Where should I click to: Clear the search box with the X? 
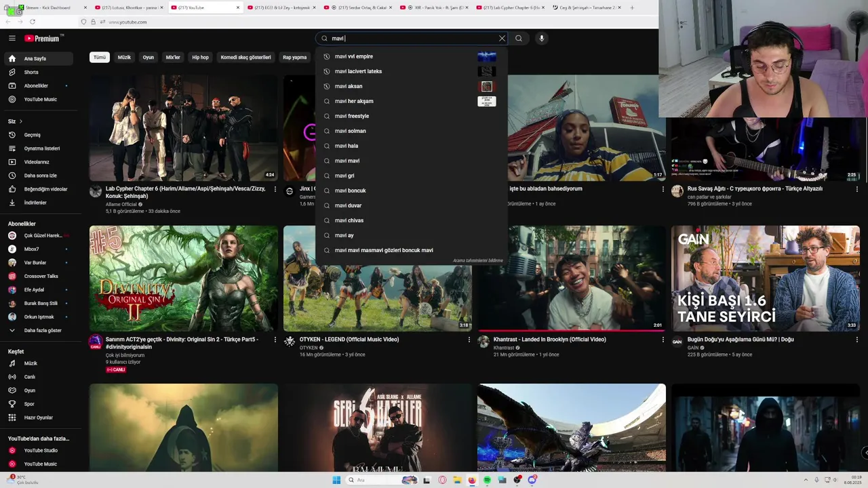click(502, 39)
